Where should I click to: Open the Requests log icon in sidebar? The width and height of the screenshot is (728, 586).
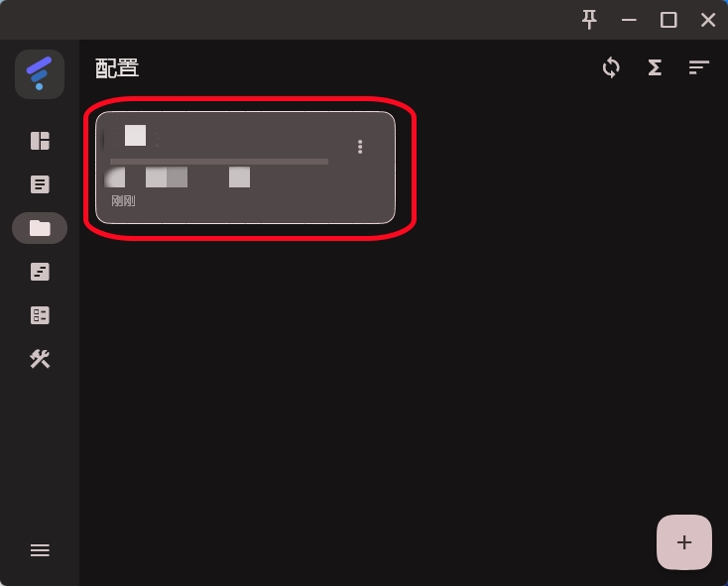(40, 272)
